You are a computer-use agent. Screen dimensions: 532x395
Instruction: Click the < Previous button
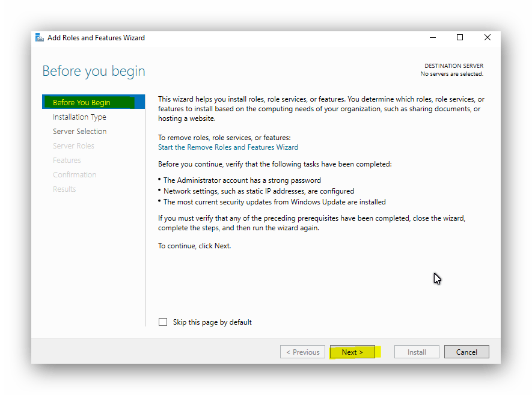[x=302, y=352]
